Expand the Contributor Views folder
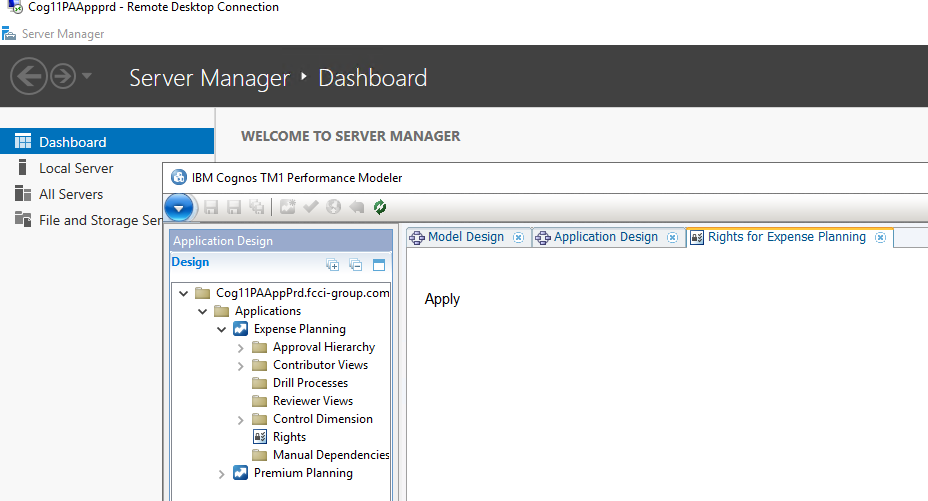This screenshot has height=501, width=928. pyautogui.click(x=240, y=366)
